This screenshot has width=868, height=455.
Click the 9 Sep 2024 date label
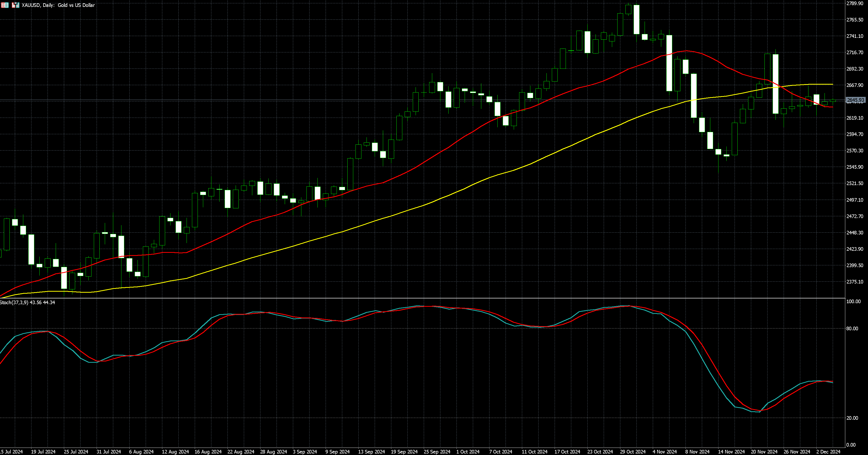pos(337,452)
